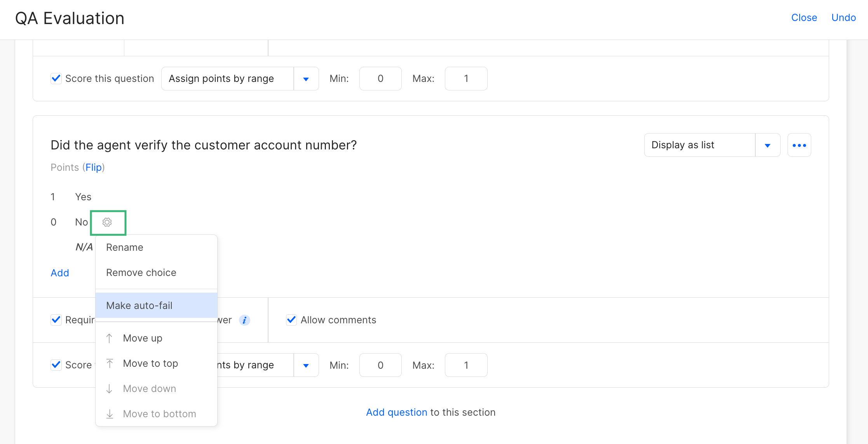Toggle the Allow comments checkbox
This screenshot has width=868, height=444.
291,320
